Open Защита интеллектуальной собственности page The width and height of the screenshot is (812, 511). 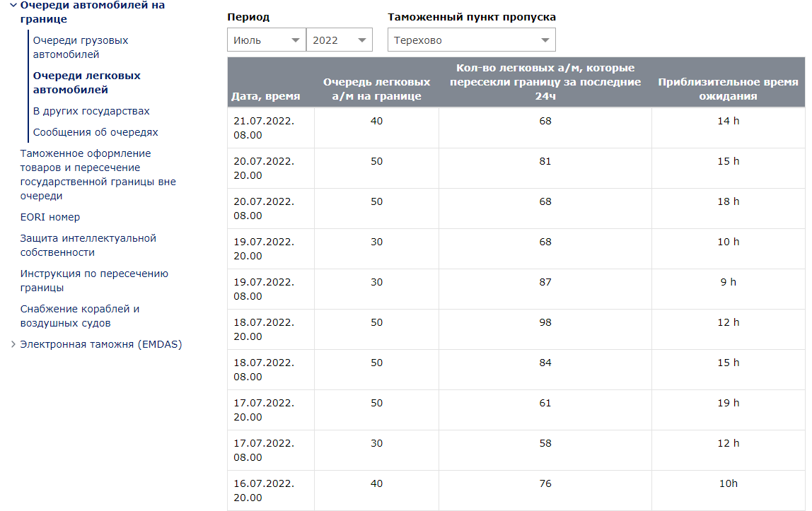tap(88, 245)
